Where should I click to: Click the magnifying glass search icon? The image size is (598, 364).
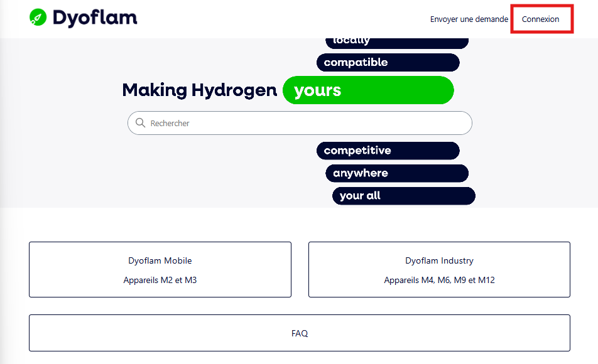pyautogui.click(x=140, y=123)
